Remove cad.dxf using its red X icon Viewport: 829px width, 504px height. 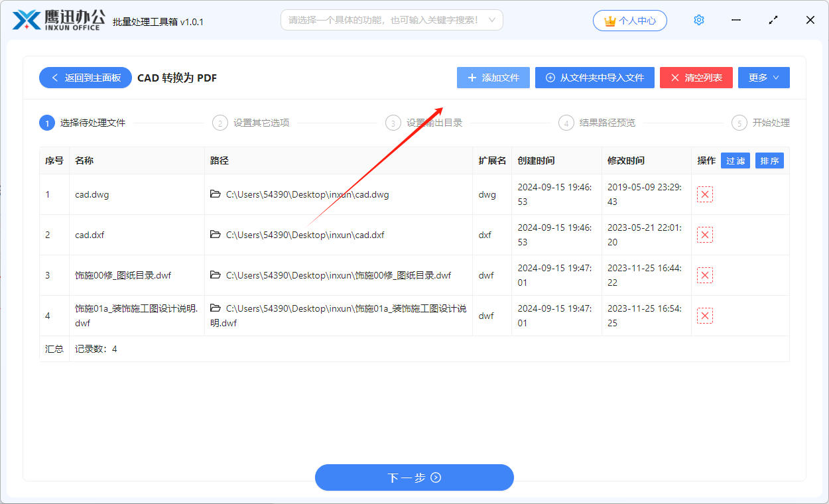[705, 235]
